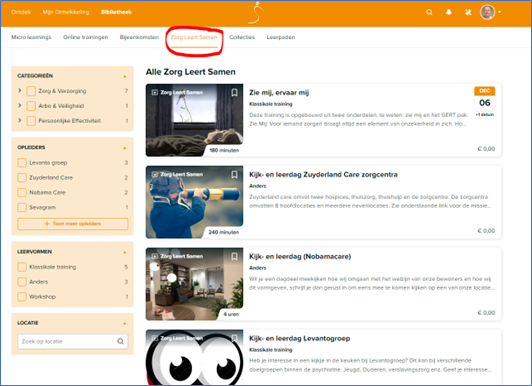Click the magic wand icon in header

click(x=468, y=12)
